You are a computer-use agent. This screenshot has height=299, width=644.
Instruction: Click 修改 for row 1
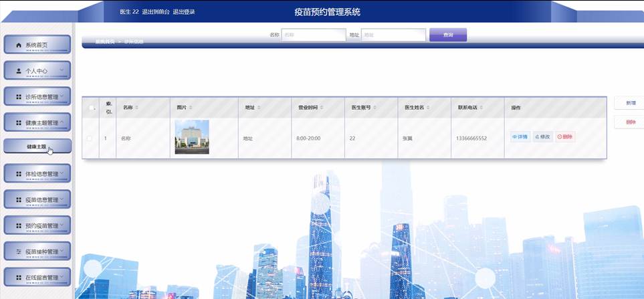point(543,137)
